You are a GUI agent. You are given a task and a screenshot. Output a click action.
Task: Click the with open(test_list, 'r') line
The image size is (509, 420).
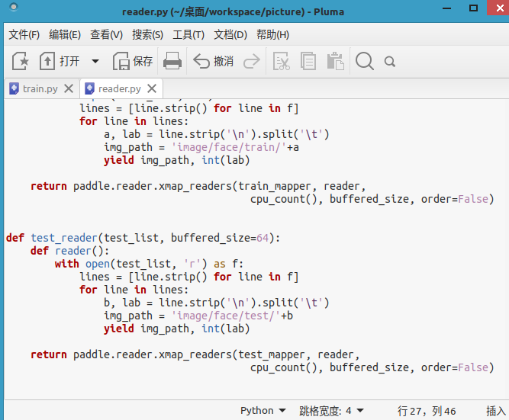click(149, 264)
